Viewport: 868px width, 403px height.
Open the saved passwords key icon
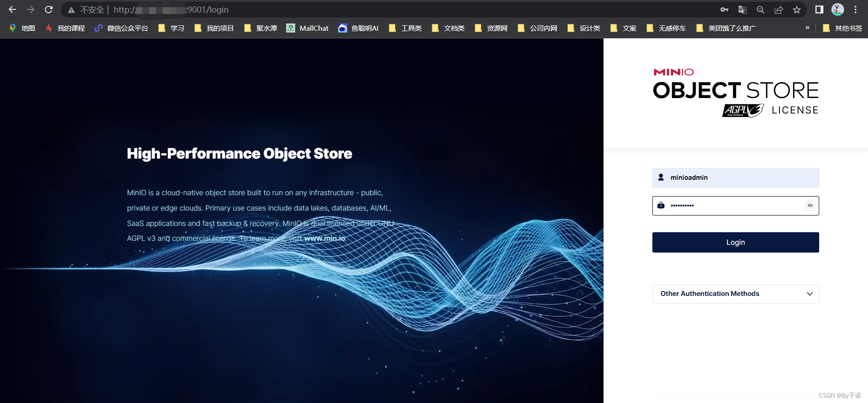[724, 9]
